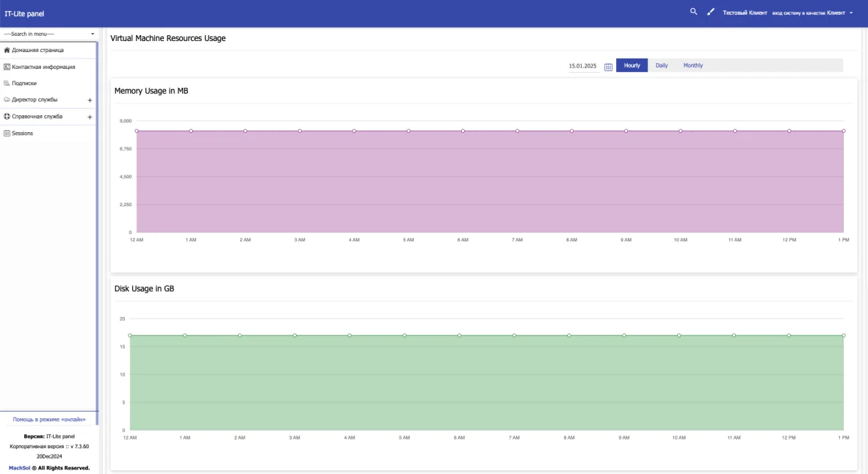Click the Sessions grid icon in sidebar
Image resolution: width=868 pixels, height=474 pixels.
point(7,134)
